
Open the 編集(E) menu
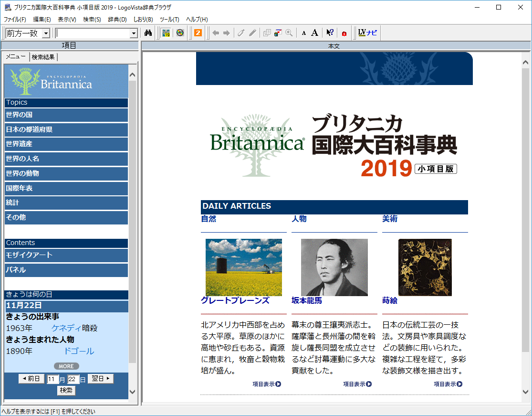(x=42, y=20)
